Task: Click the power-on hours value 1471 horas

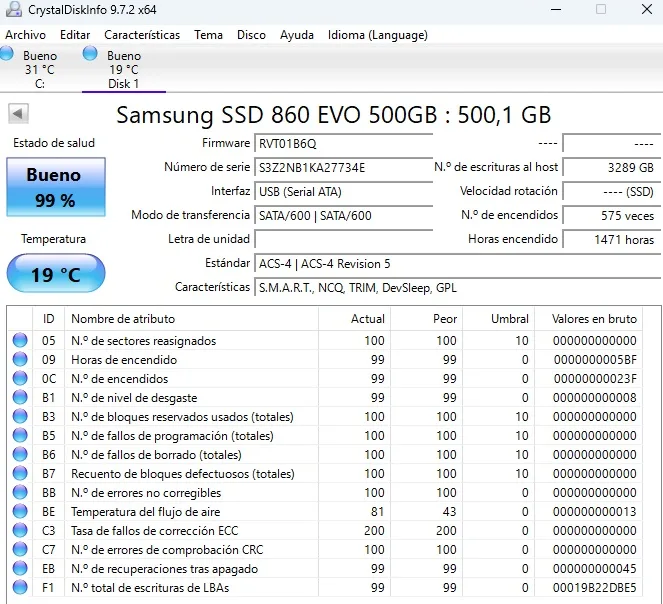Action: pos(612,239)
